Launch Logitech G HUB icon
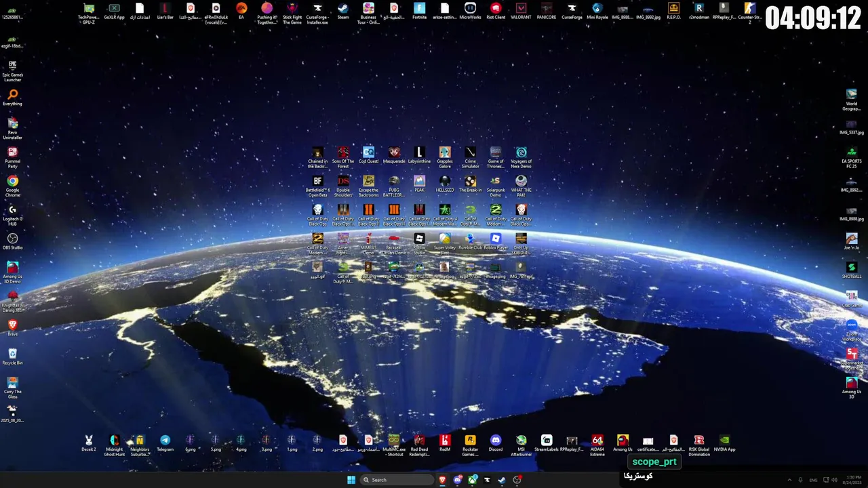The width and height of the screenshot is (868, 488). click(x=12, y=215)
